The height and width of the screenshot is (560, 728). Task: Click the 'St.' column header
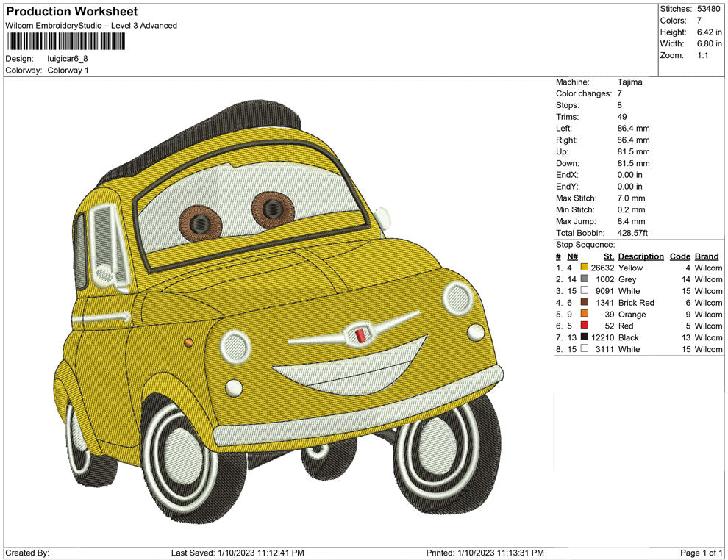click(x=609, y=256)
